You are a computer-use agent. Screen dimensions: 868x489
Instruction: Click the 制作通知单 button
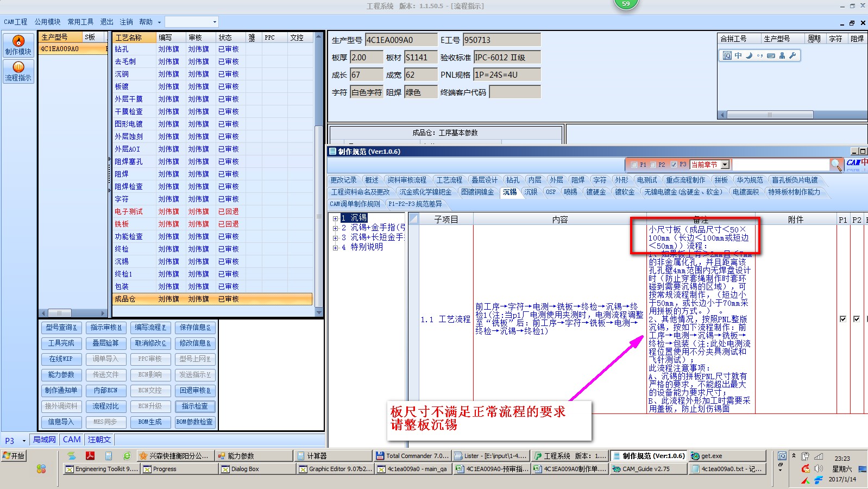[61, 391]
